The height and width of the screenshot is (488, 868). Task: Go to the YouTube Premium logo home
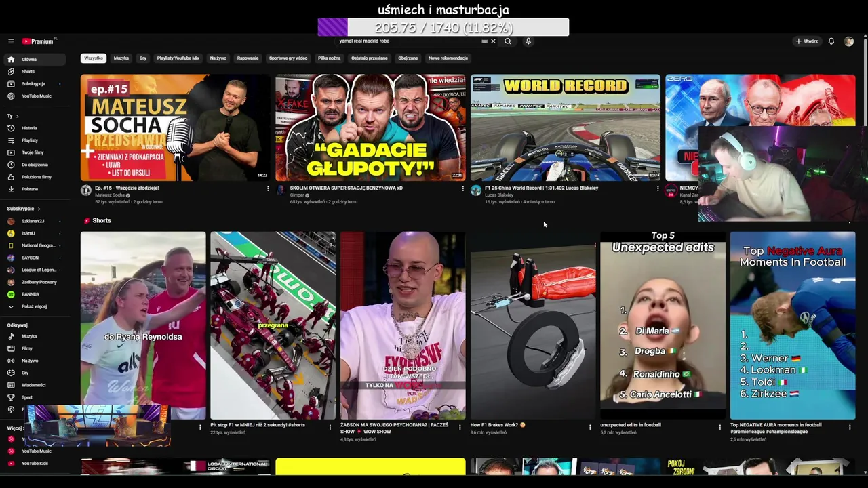click(x=38, y=41)
